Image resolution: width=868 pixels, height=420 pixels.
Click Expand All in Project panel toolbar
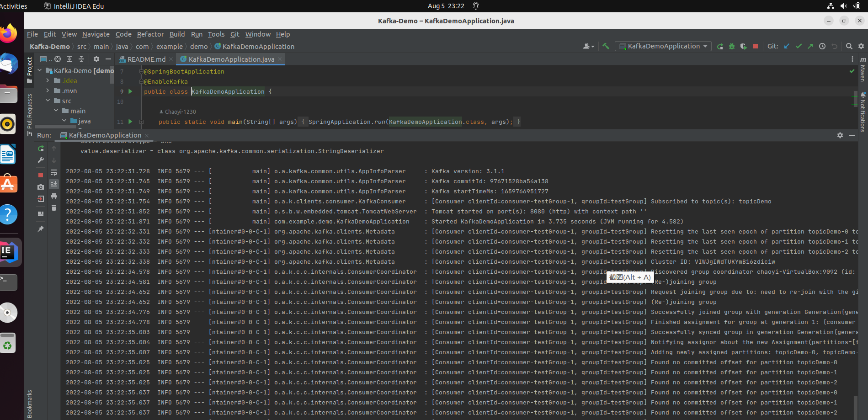(x=69, y=59)
